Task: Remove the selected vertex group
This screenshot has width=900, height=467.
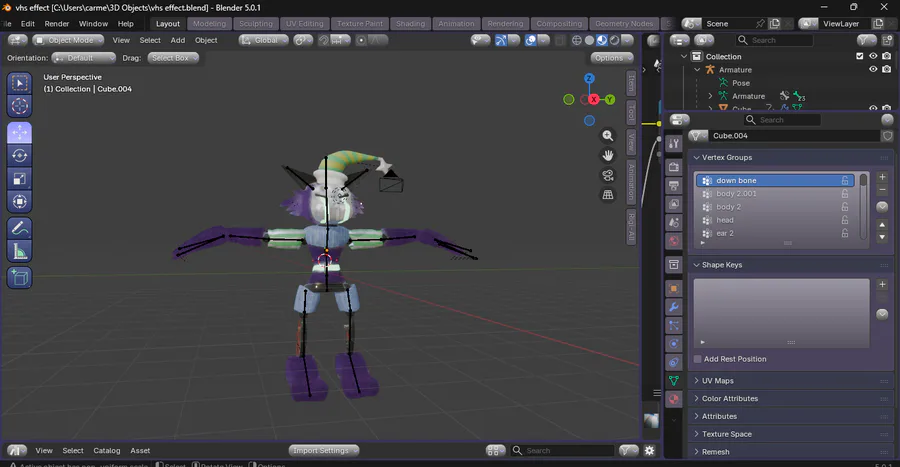Action: point(882,190)
